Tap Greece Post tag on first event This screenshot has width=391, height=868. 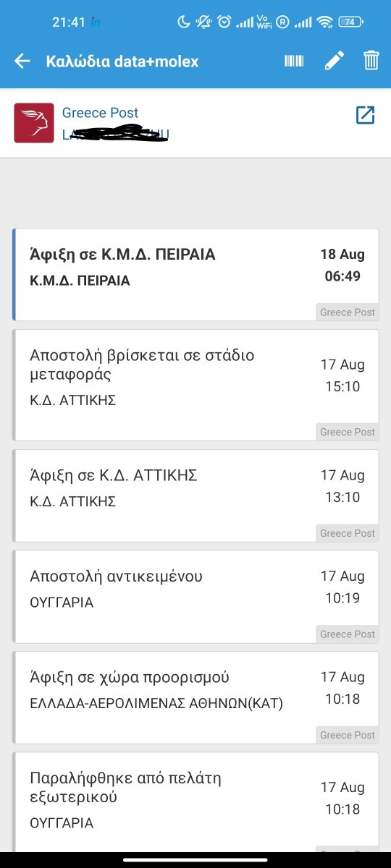coord(348,312)
